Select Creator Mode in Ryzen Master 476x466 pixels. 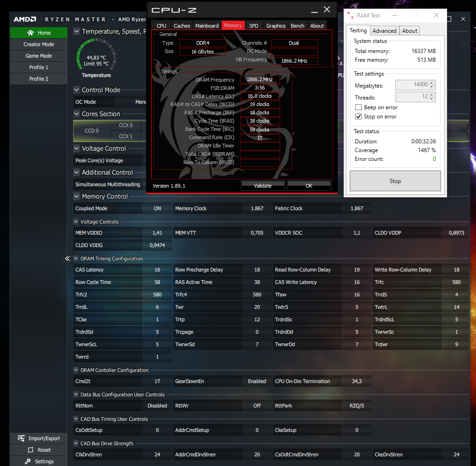click(39, 44)
